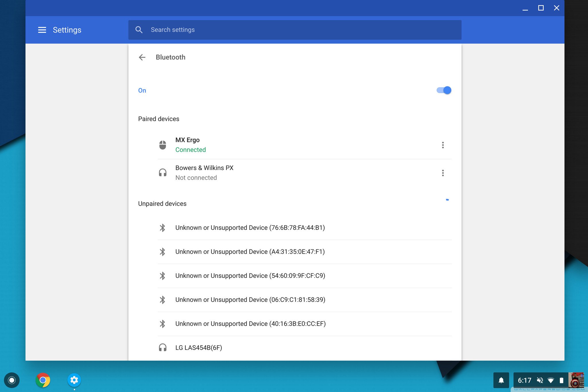This screenshot has width=588, height=392.
Task: Expand options menu for MX Ergo device
Action: tap(442, 145)
